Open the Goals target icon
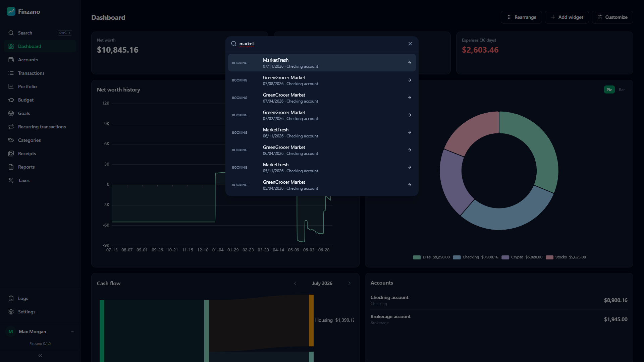Image resolution: width=644 pixels, height=362 pixels. pos(11,113)
